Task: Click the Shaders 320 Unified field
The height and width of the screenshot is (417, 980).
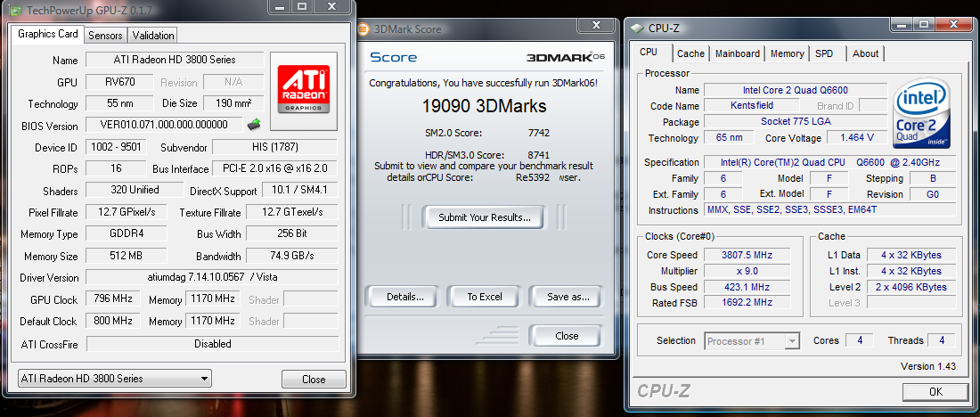Action: (x=135, y=190)
